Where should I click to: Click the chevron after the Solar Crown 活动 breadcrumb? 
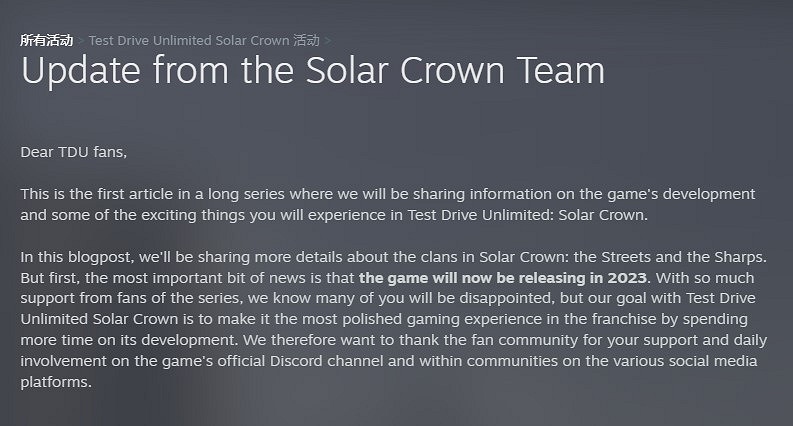coord(328,41)
